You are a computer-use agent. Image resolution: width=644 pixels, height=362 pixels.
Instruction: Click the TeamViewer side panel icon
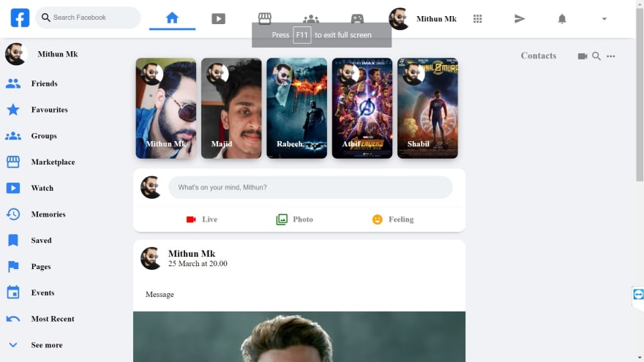638,294
